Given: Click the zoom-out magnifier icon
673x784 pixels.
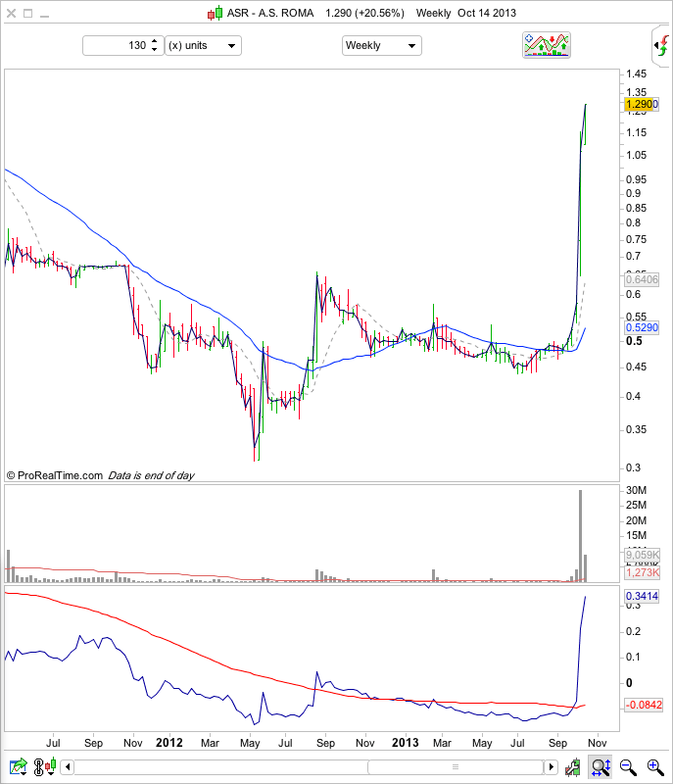Looking at the screenshot, I should [628, 766].
